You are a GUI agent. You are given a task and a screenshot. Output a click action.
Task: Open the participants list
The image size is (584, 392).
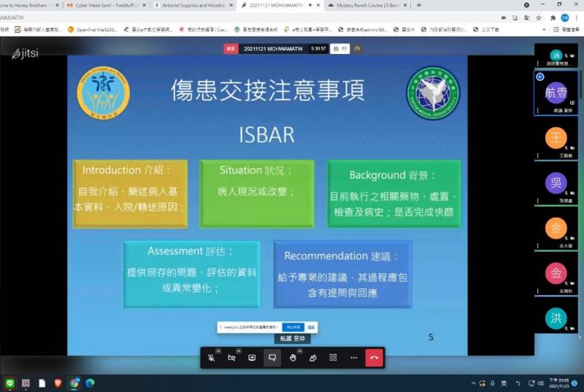click(x=312, y=358)
